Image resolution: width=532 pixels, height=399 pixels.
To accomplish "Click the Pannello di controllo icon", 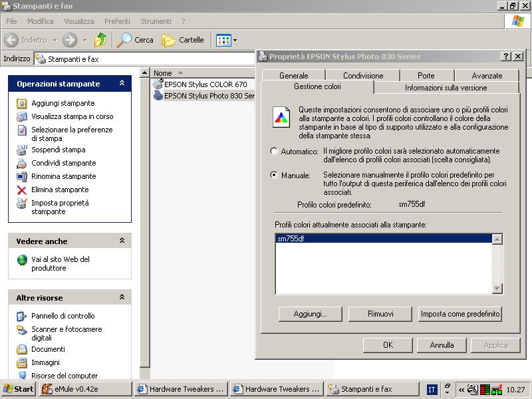I will click(x=22, y=317).
